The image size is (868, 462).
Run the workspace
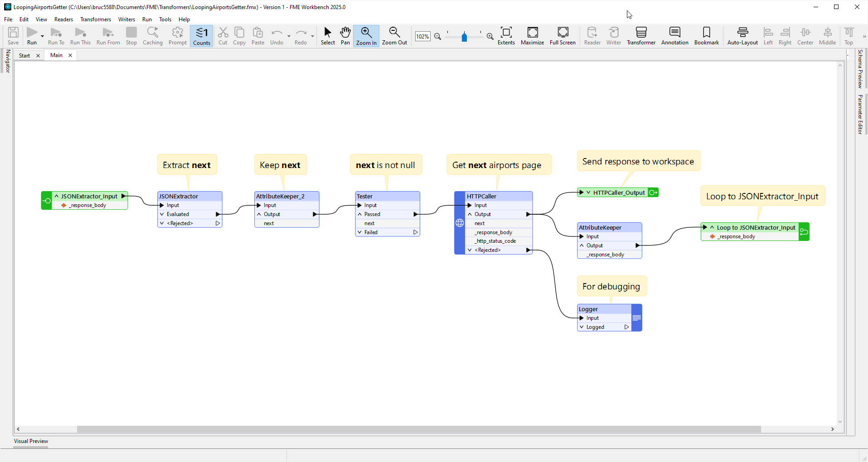pyautogui.click(x=32, y=36)
